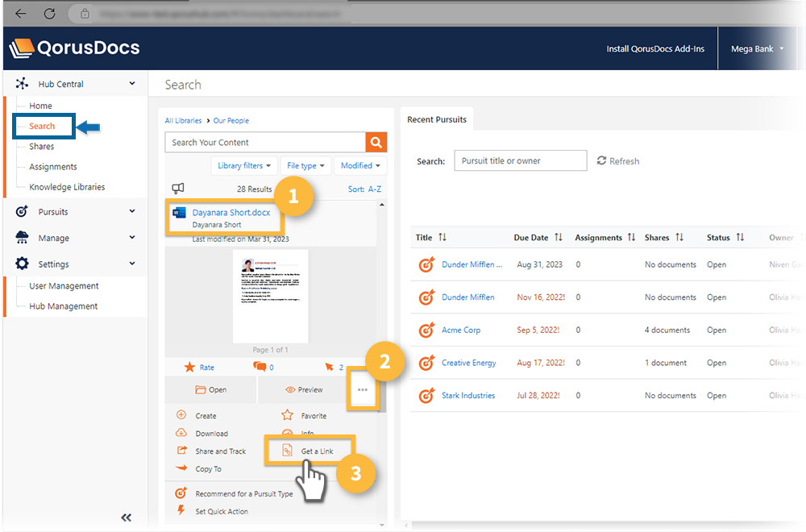Go to Home in sidebar
Image resolution: width=806 pixels, height=532 pixels.
40,106
